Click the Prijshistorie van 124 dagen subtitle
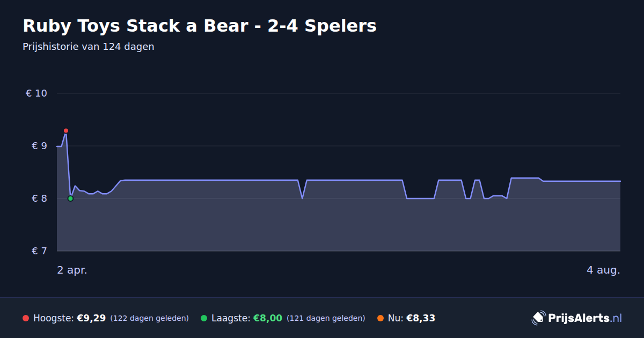 click(x=89, y=47)
